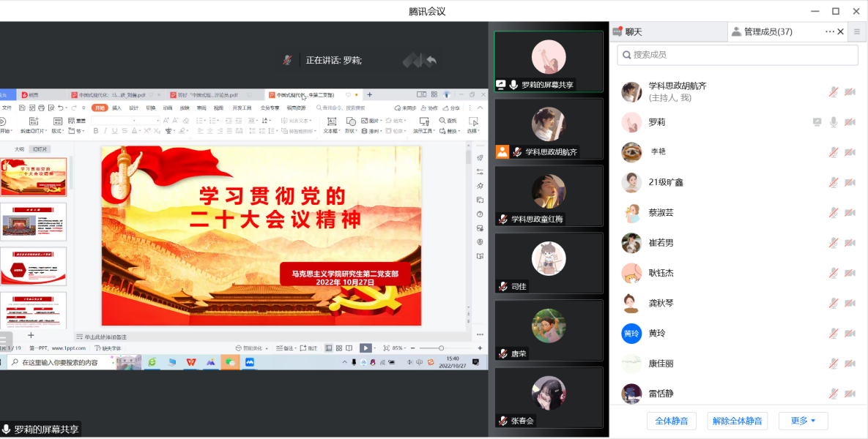Click the muted microphone icon beside 正在讲话
868x439 pixels.
288,60
